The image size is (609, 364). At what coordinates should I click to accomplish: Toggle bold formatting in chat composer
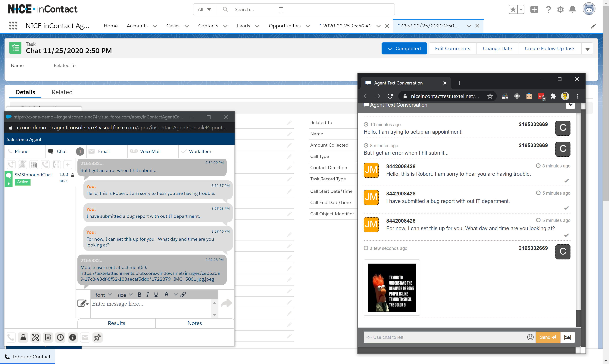[x=139, y=294]
